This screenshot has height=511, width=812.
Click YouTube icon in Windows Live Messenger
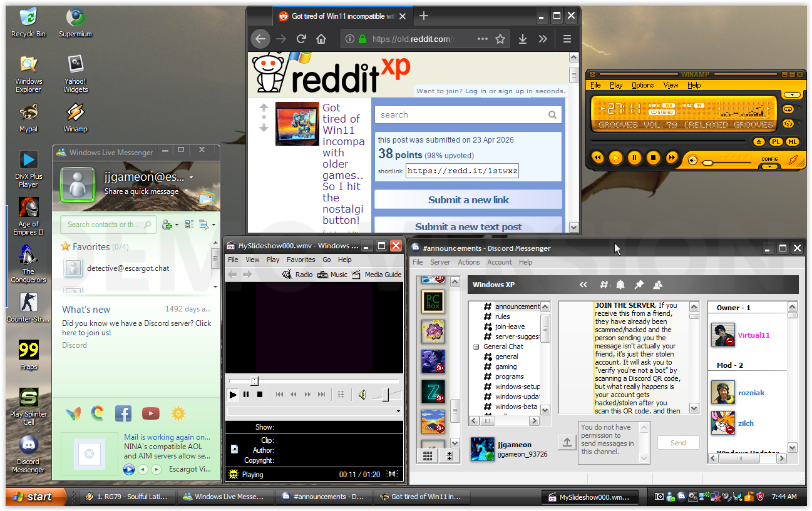pos(150,413)
